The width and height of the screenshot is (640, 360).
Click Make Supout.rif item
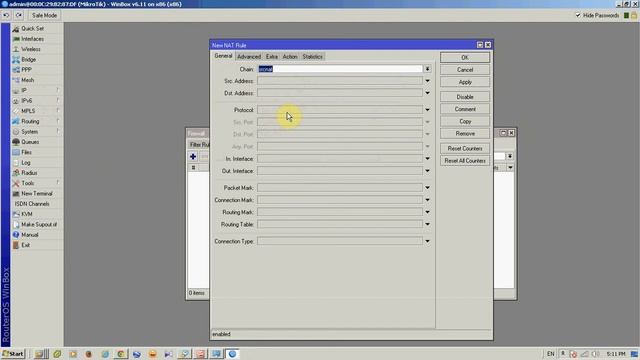39,224
